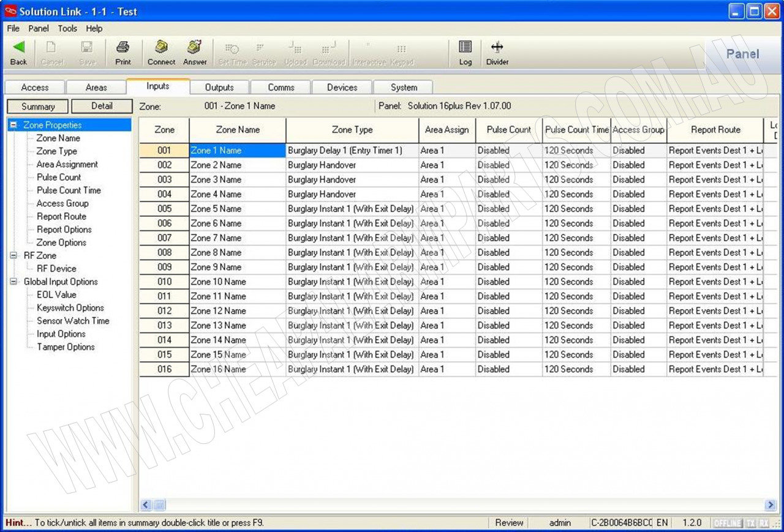Image resolution: width=784 pixels, height=532 pixels.
Task: Click 120 Seconds cell for zone 008
Action: point(576,253)
